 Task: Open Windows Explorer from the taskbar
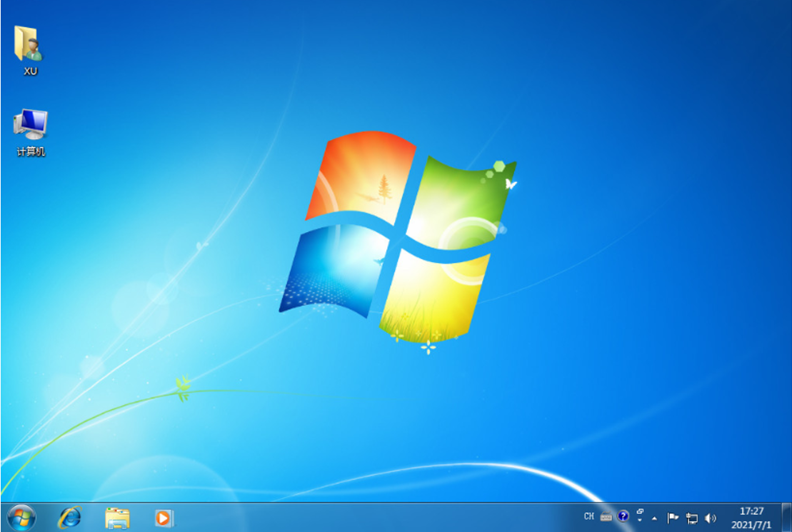pos(117,518)
